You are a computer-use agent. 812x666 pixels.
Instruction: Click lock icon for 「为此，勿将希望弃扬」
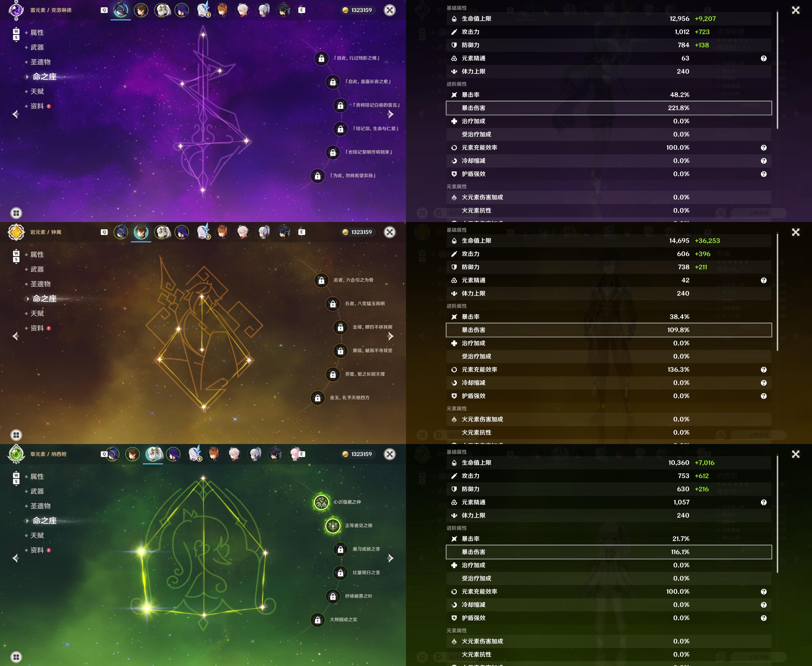pyautogui.click(x=318, y=176)
